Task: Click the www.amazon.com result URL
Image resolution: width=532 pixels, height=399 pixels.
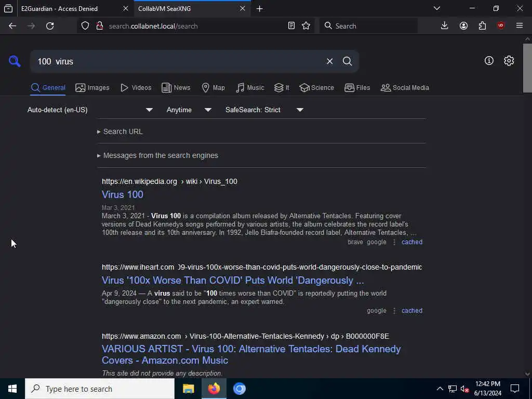Action: pos(245,337)
